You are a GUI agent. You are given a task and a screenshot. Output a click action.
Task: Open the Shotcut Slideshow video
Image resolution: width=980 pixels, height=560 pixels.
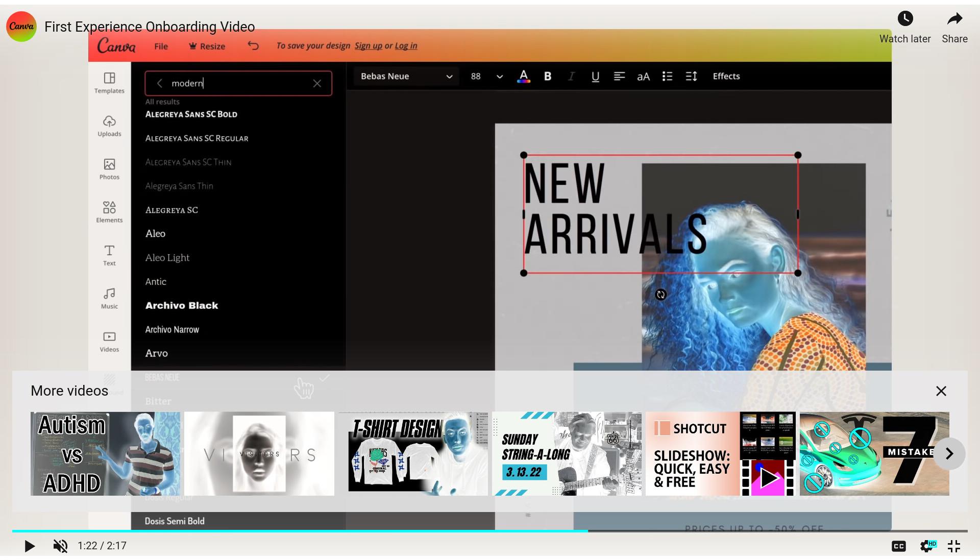click(721, 454)
